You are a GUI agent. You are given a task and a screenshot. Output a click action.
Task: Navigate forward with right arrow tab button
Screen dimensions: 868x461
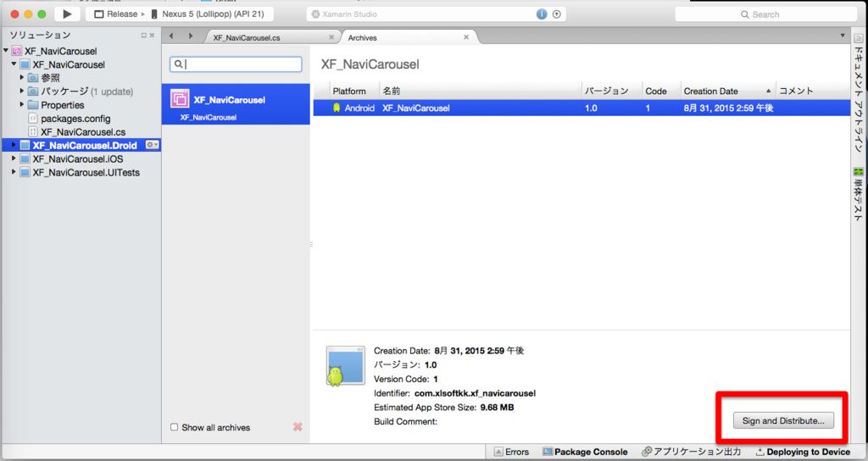coord(191,36)
